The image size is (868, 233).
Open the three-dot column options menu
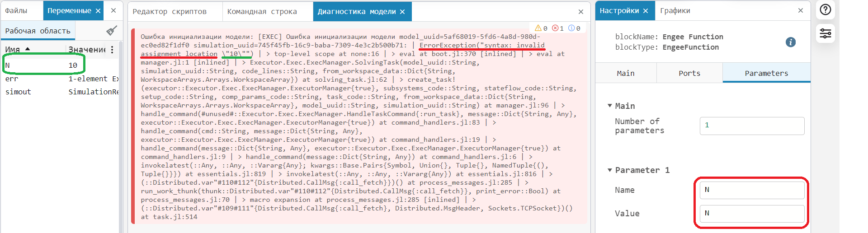(x=112, y=49)
